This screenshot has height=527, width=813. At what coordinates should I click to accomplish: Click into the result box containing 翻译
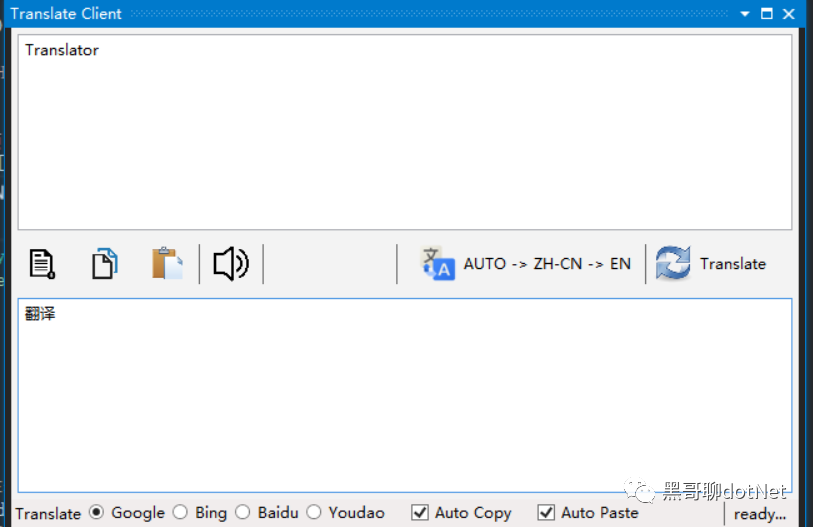click(x=405, y=395)
